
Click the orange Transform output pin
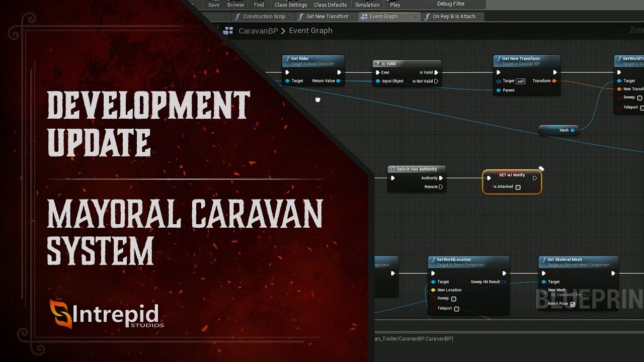click(x=554, y=81)
